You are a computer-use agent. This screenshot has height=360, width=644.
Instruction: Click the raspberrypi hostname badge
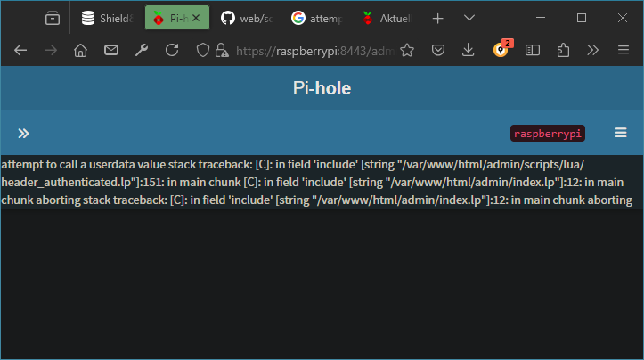(x=547, y=133)
